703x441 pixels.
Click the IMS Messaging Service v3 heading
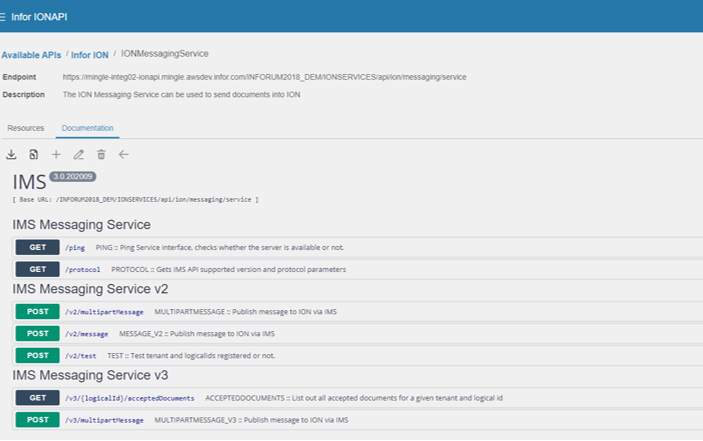click(x=90, y=376)
